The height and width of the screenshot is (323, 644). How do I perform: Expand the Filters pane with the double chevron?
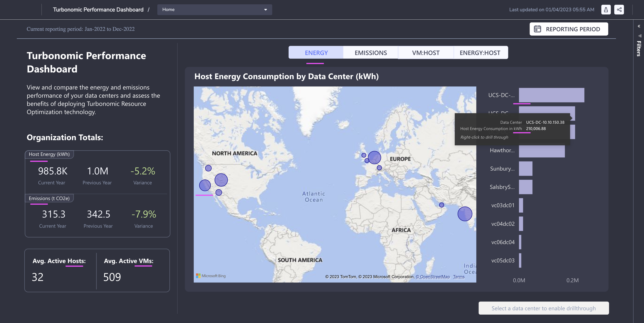coord(639,26)
